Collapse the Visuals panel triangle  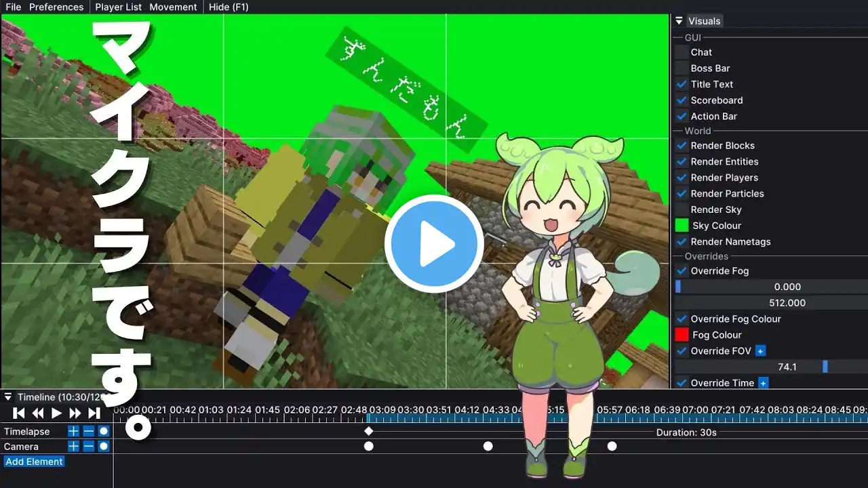tap(679, 21)
